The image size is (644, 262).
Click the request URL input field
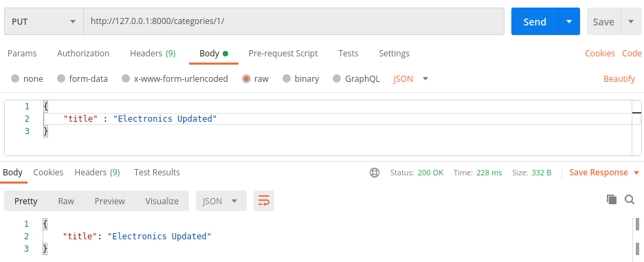(x=294, y=21)
